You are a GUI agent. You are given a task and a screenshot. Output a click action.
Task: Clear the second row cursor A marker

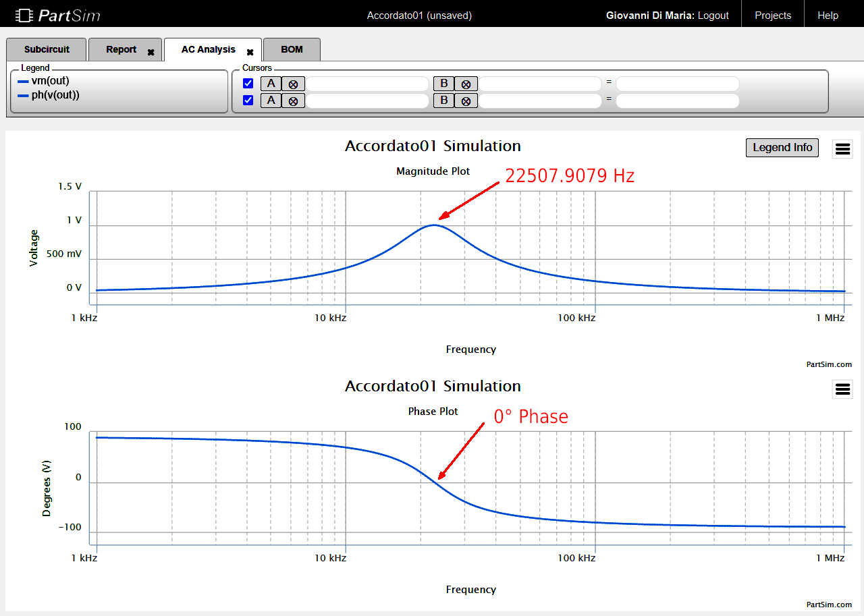(293, 100)
